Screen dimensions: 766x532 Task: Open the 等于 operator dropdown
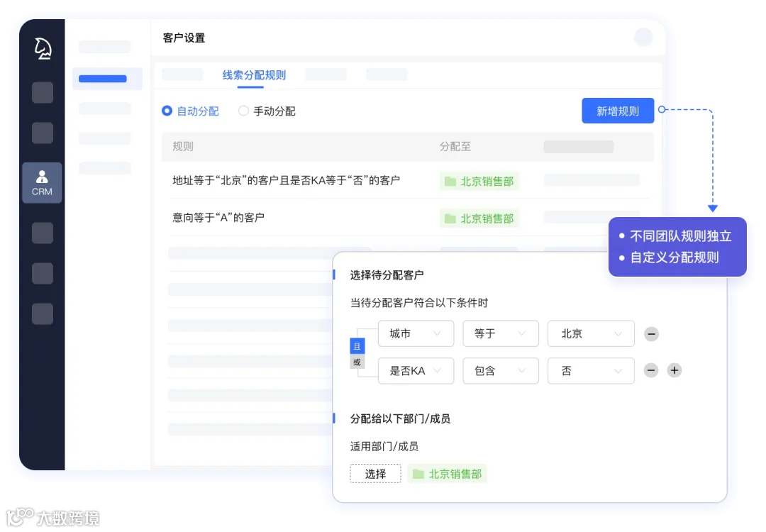[x=501, y=333]
